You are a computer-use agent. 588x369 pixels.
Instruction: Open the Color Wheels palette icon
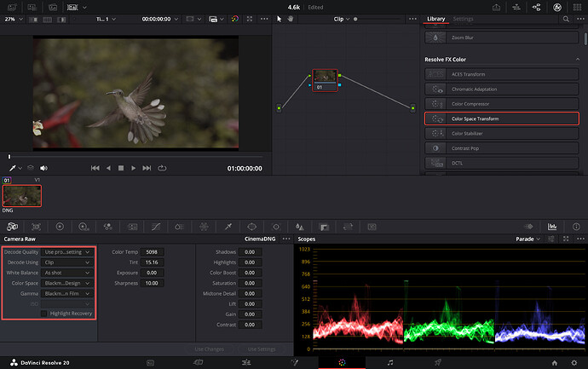[60, 227]
